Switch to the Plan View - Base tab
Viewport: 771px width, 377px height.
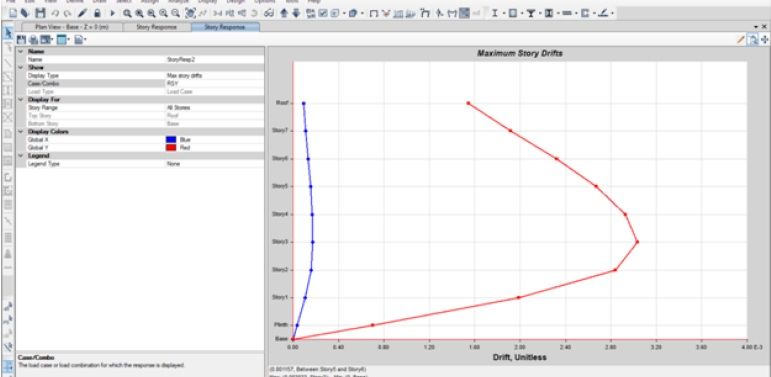point(72,27)
